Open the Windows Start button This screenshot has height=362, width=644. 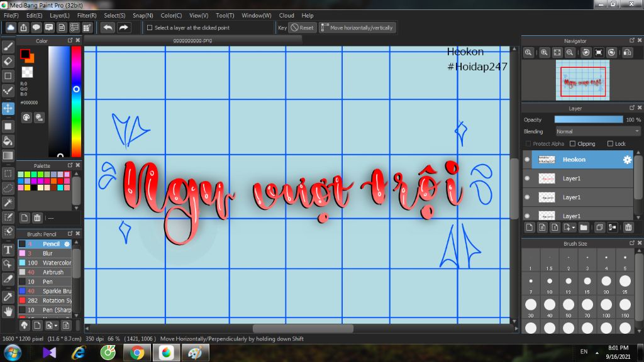tap(13, 353)
